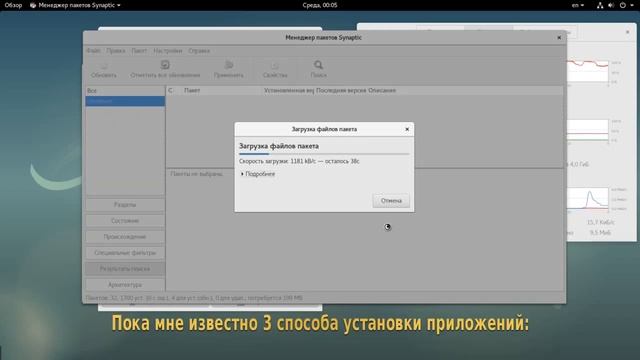Open the power menu icon in top bar
640x360 pixels.
click(x=623, y=5)
